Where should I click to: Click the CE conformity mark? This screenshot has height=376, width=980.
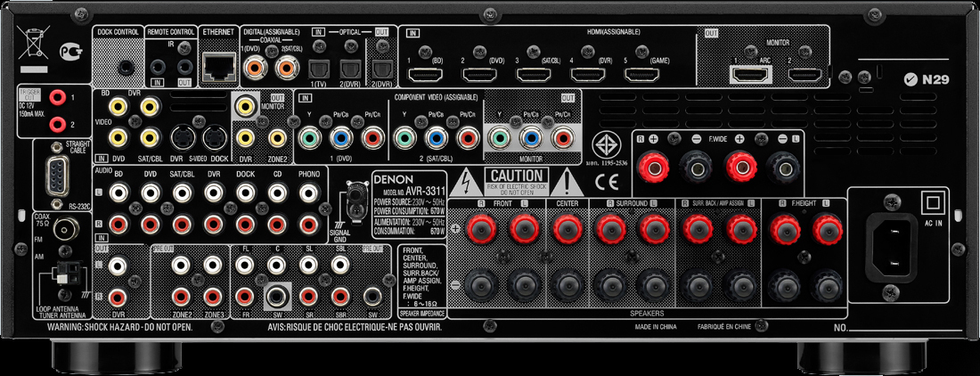point(606,182)
